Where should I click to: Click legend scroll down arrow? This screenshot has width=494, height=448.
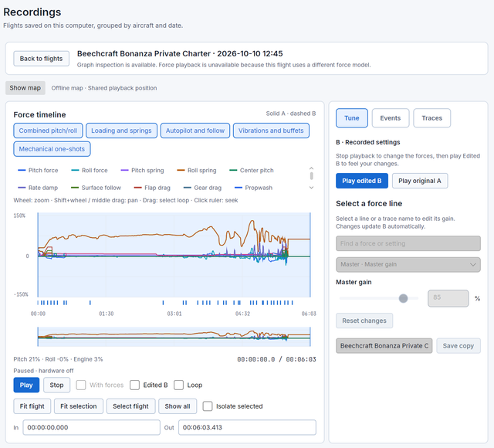coord(311,188)
